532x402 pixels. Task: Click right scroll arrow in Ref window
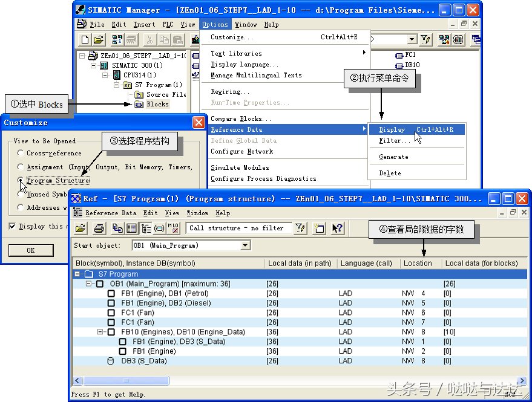coord(522,381)
